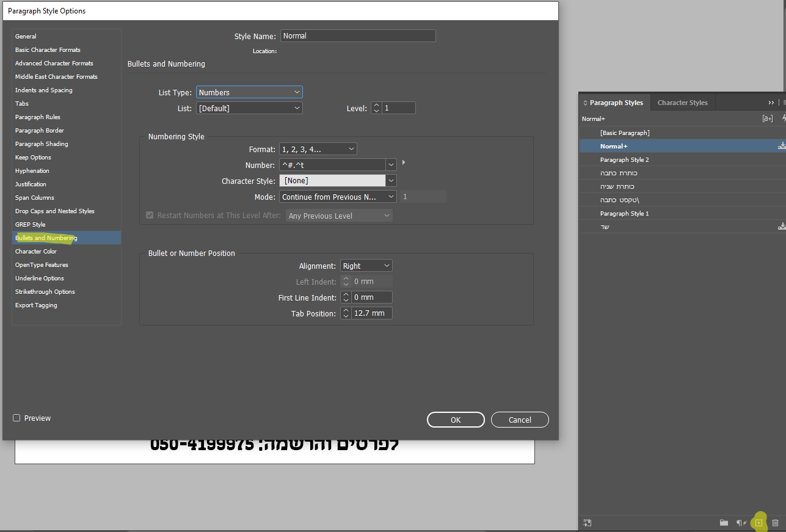The height and width of the screenshot is (532, 786).
Task: Create a new style group with the folder icon
Action: point(724,523)
